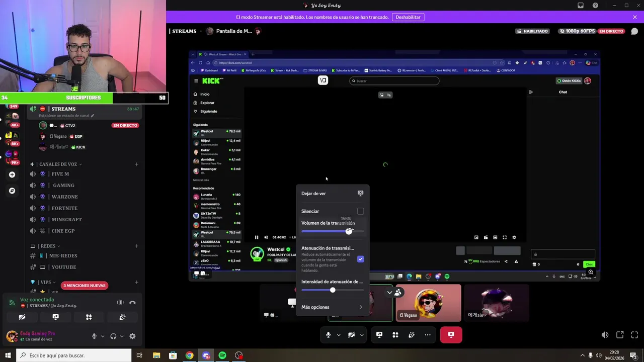The height and width of the screenshot is (362, 644).
Task: Click red disconnect stream button
Action: [451, 335]
